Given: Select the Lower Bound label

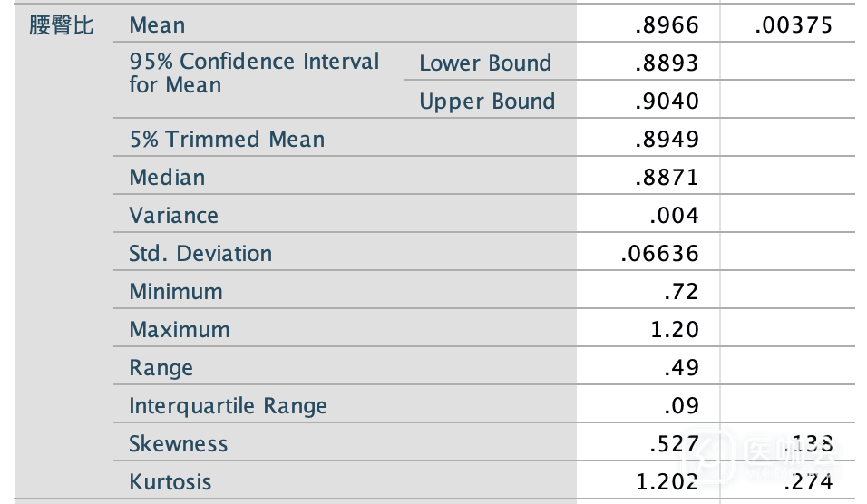Looking at the screenshot, I should (485, 63).
